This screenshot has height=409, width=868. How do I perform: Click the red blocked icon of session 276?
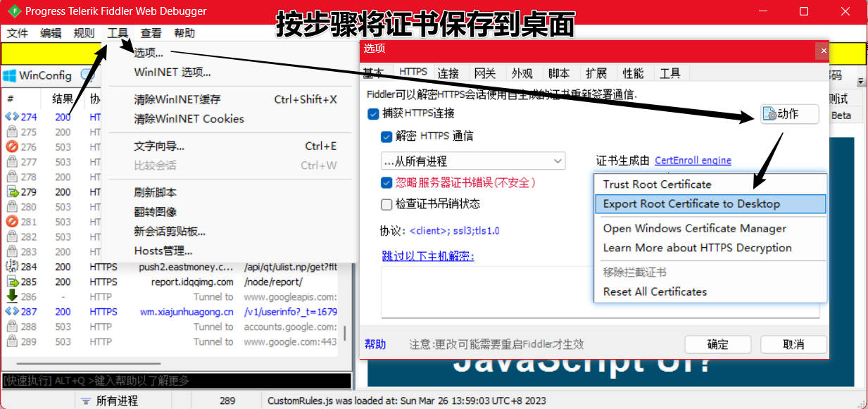click(x=12, y=146)
